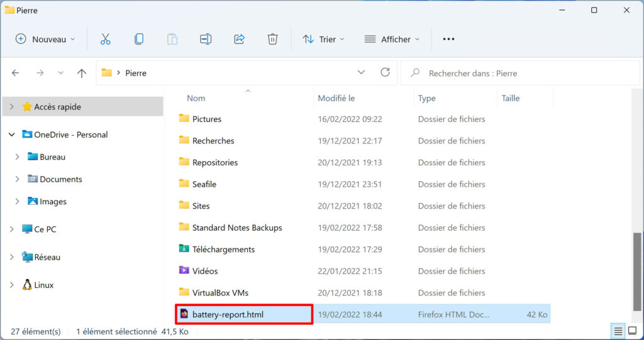This screenshot has height=340, width=644.
Task: Refresh the Pierre folder view
Action: tap(386, 73)
